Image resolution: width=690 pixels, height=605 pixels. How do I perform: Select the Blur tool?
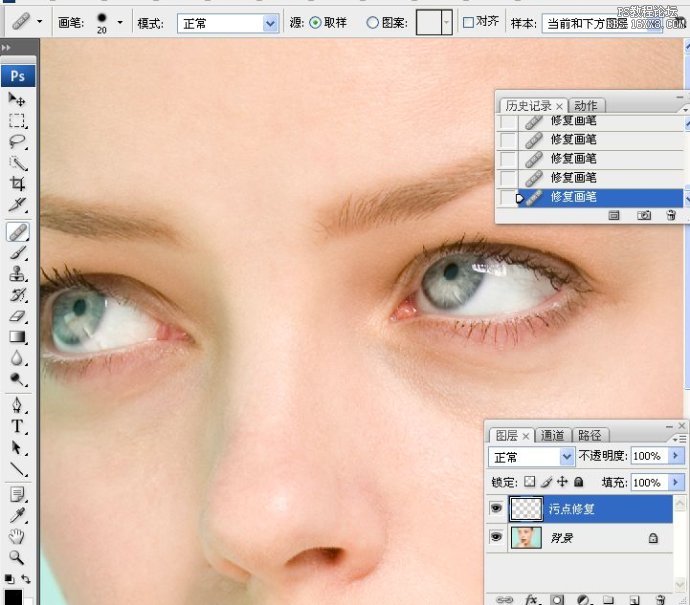pos(17,358)
